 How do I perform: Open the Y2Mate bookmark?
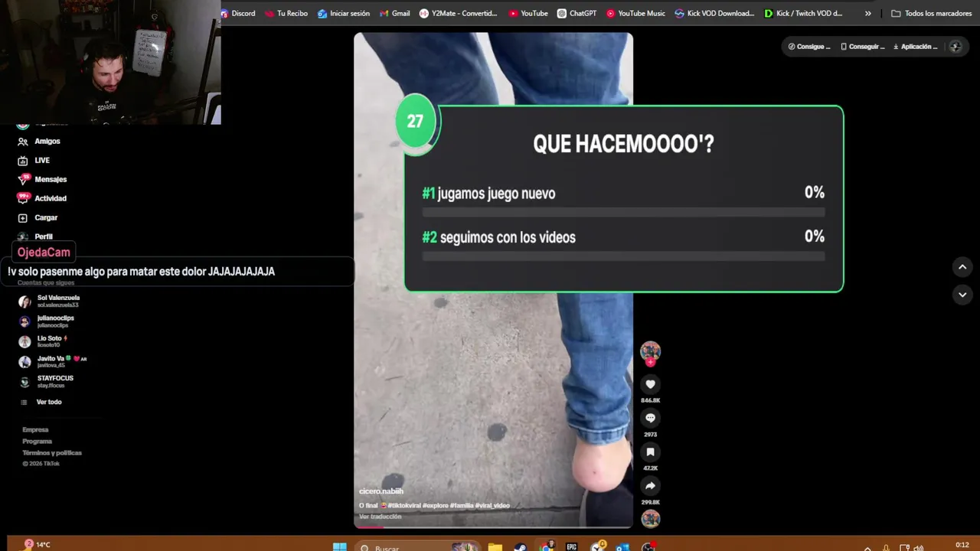tap(458, 13)
